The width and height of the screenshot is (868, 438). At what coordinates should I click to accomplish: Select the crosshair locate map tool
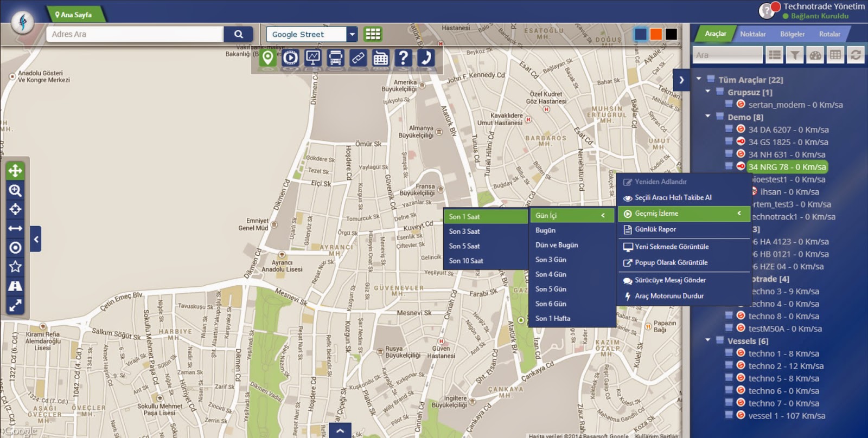15,209
